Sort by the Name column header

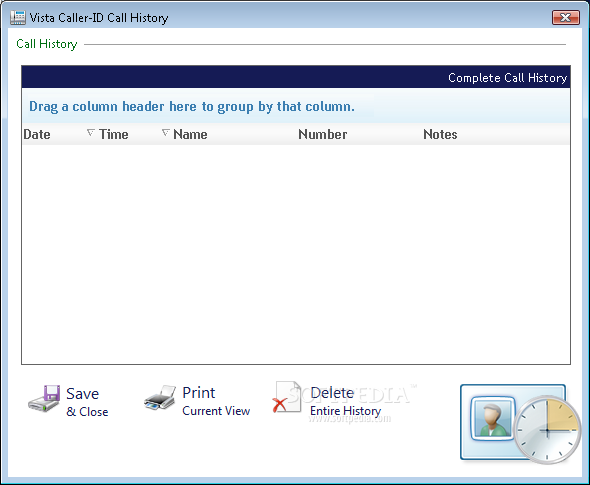pos(190,134)
